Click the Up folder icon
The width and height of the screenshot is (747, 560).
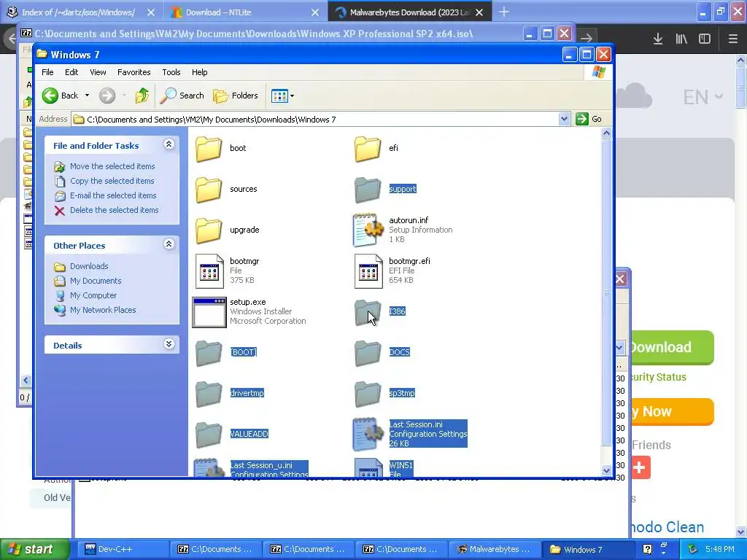(x=142, y=96)
